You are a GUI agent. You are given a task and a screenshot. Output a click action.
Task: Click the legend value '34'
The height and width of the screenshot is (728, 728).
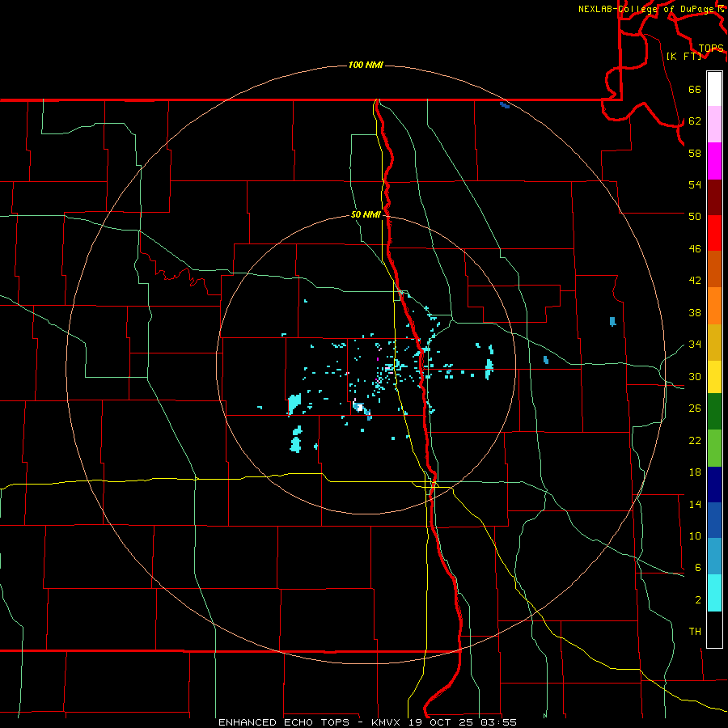(695, 344)
